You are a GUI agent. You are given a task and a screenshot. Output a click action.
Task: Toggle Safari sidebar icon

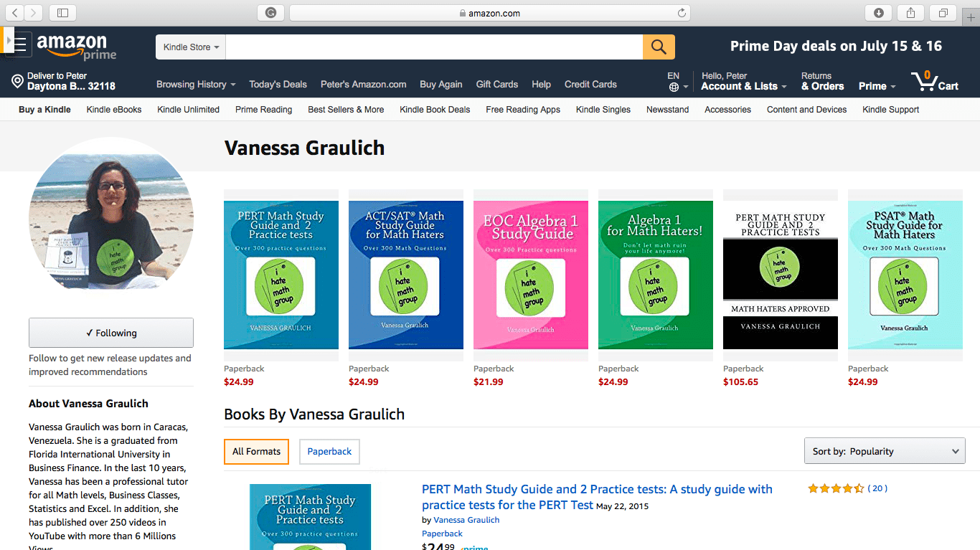pos(63,13)
